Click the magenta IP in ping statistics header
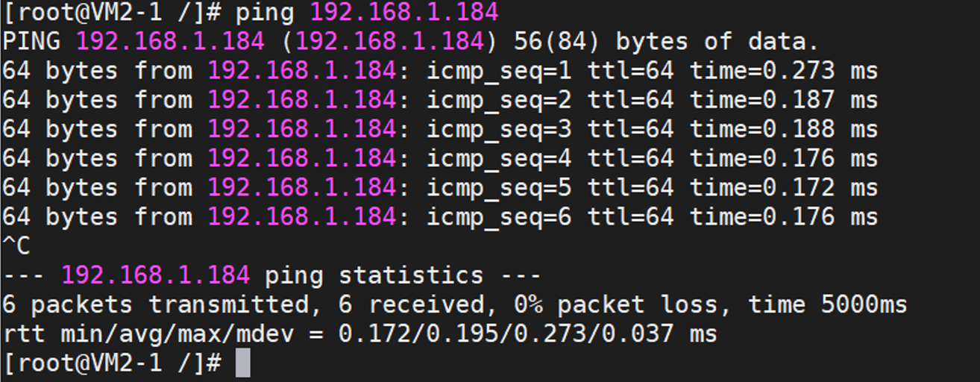 [155, 275]
